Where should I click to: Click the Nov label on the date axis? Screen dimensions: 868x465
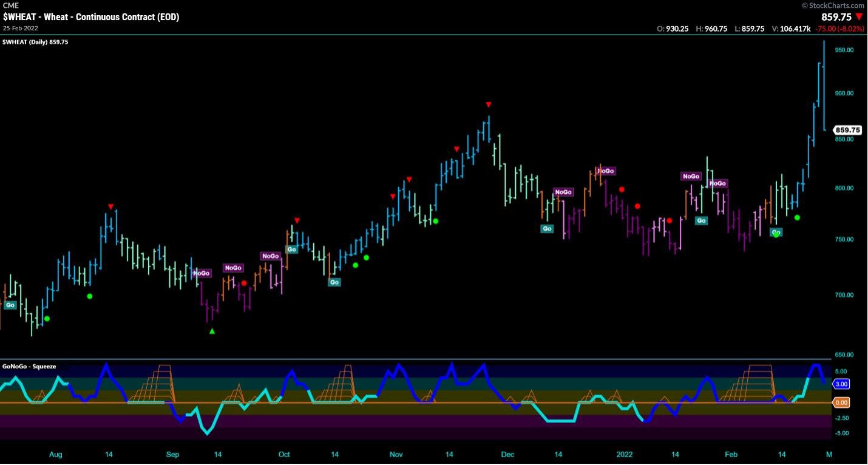(396, 455)
